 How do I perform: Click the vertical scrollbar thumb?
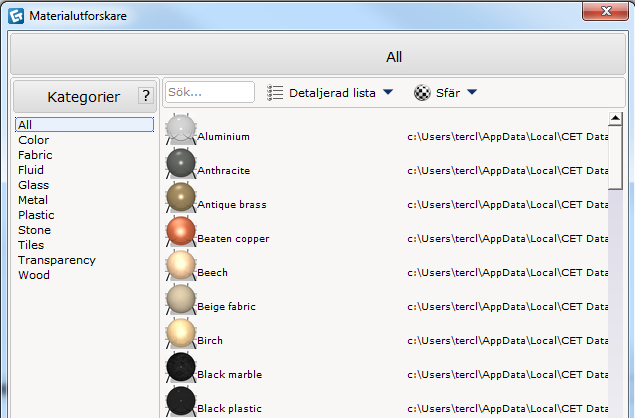pyautogui.click(x=615, y=157)
